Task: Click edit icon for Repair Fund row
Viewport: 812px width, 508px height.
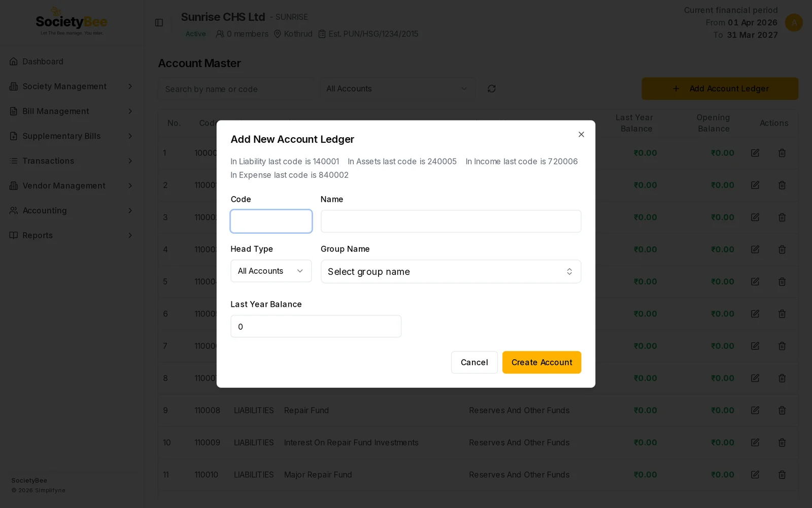Action: click(755, 410)
